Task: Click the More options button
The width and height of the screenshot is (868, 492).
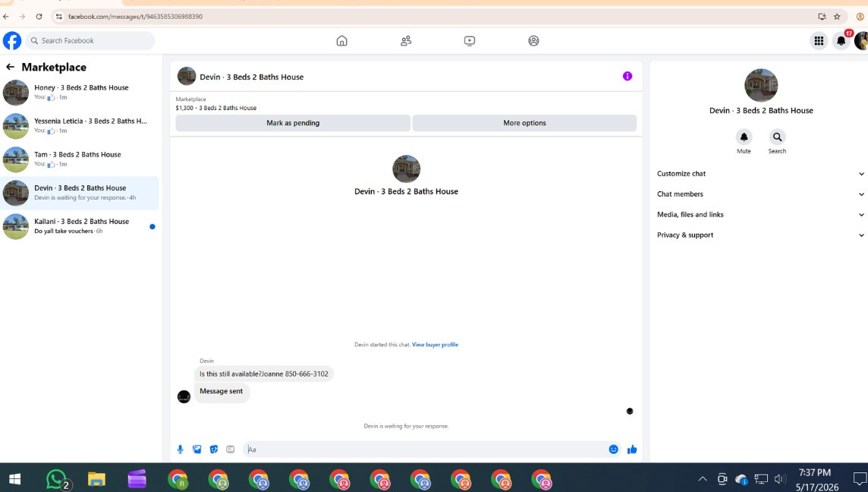Action: 524,123
